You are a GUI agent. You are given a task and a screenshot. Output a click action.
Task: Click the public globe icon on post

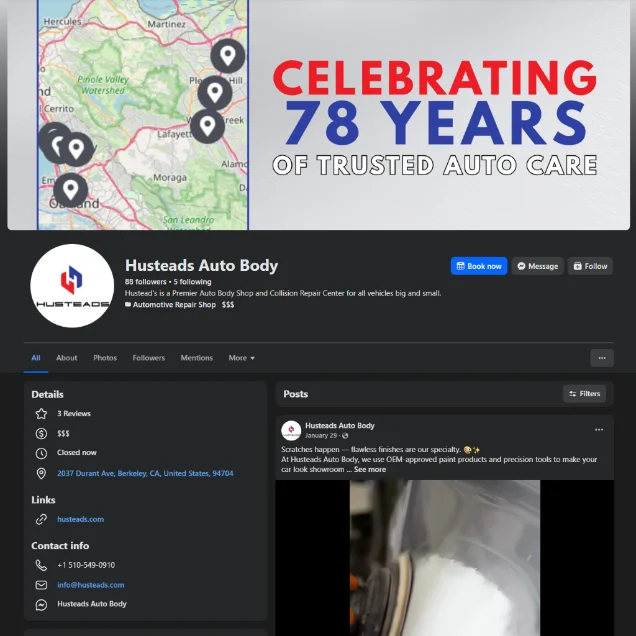click(345, 436)
